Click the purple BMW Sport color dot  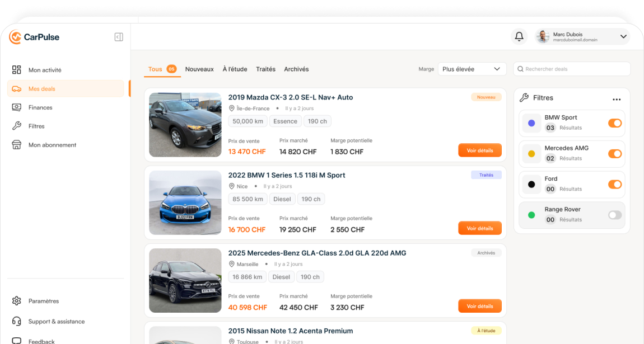coord(531,123)
